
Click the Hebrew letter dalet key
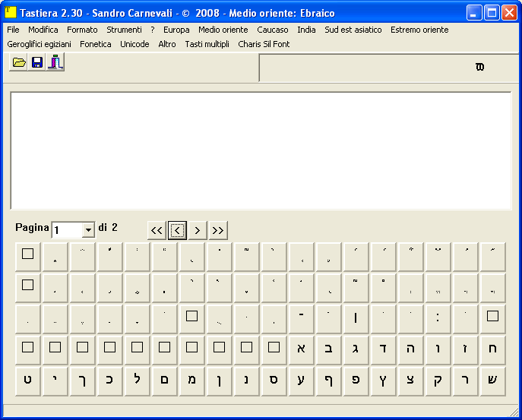(383, 349)
